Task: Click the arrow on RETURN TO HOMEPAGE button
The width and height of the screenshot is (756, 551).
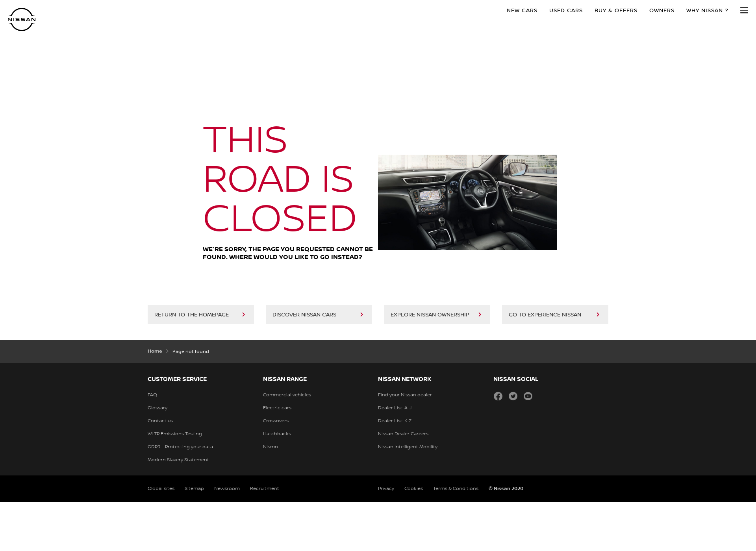Action: point(244,314)
